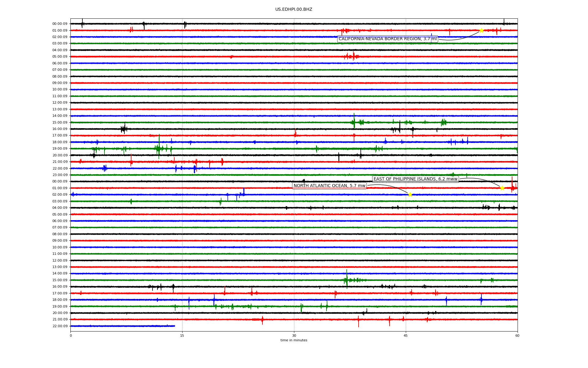Click the x-axis tick label 30
This screenshot has height=368, width=588.
pyautogui.click(x=294, y=335)
